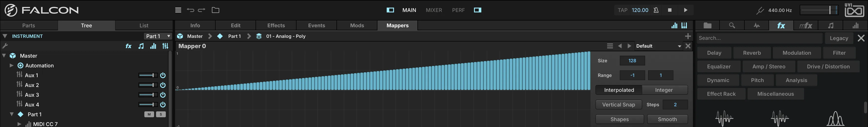Open the Parts tab
Screen dimensions: 868x127
click(x=29, y=25)
